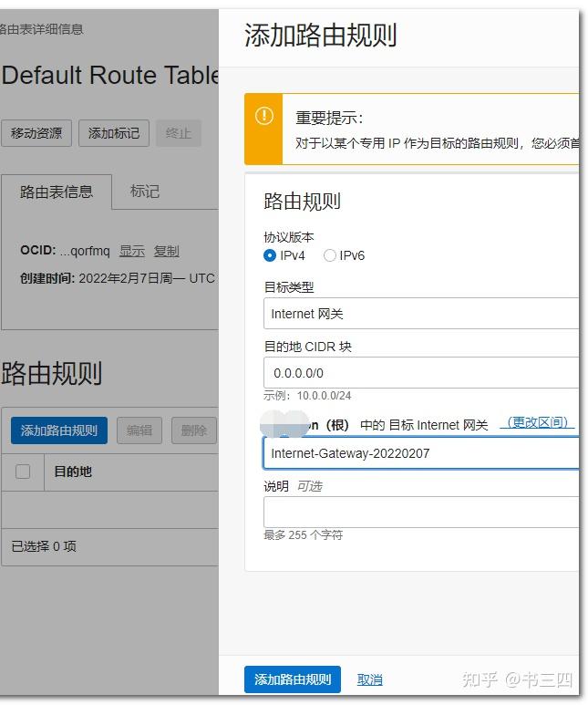The image size is (588, 705).
Task: Select the IPv6 protocol radio button
Action: point(330,255)
